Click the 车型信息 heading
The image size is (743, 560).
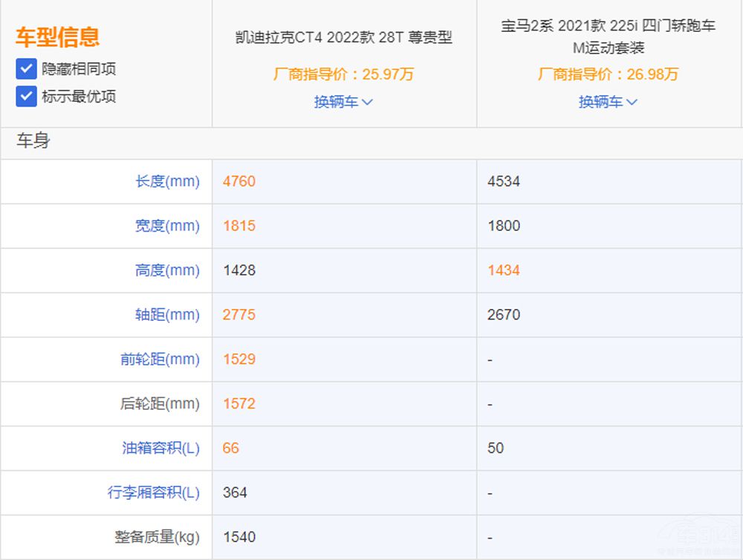click(58, 37)
